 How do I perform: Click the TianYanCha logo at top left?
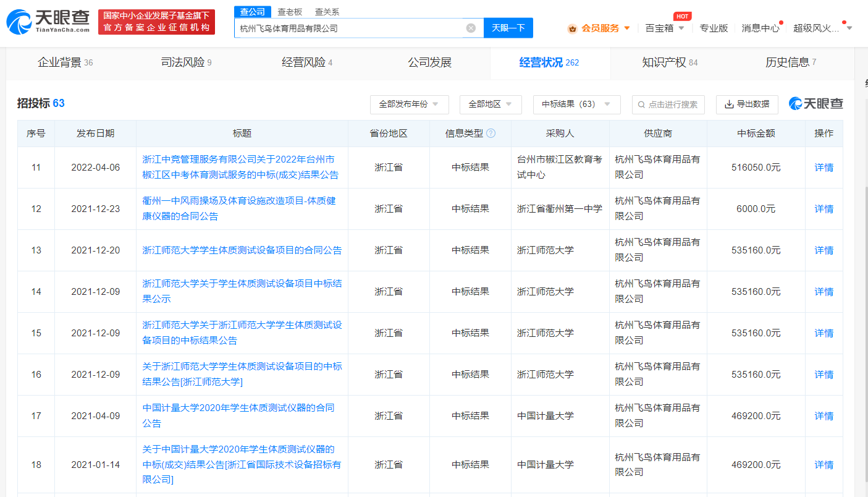(48, 21)
